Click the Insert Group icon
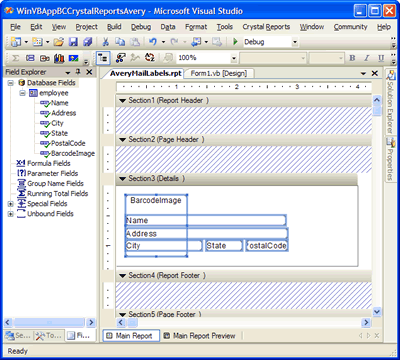The image size is (400, 360). tap(30, 58)
